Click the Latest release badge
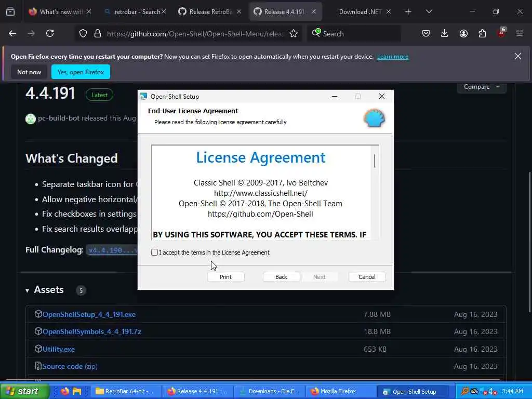The height and width of the screenshot is (399, 532). click(99, 95)
